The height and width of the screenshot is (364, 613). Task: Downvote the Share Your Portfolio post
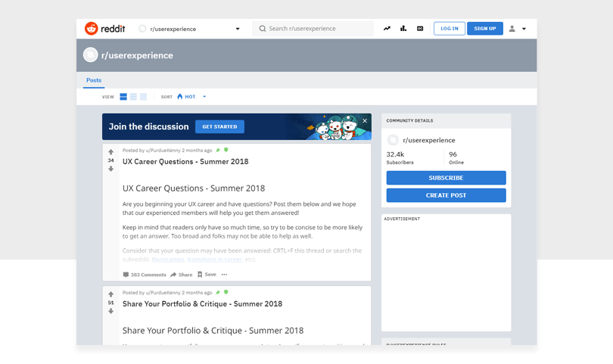point(111,311)
